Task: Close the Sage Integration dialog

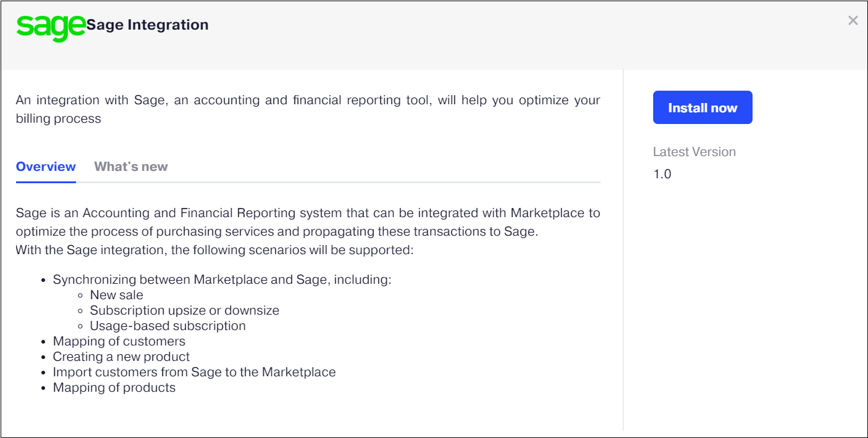Action: 853,20
